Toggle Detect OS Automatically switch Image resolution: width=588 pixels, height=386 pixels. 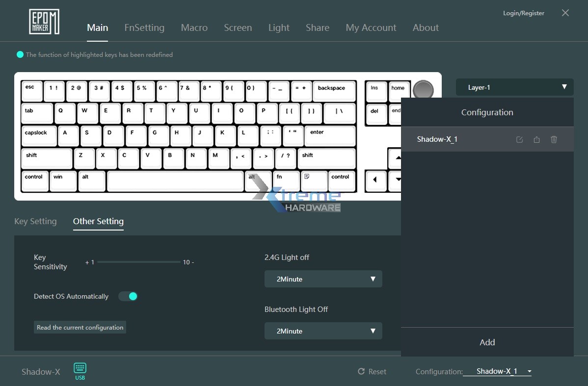[128, 296]
